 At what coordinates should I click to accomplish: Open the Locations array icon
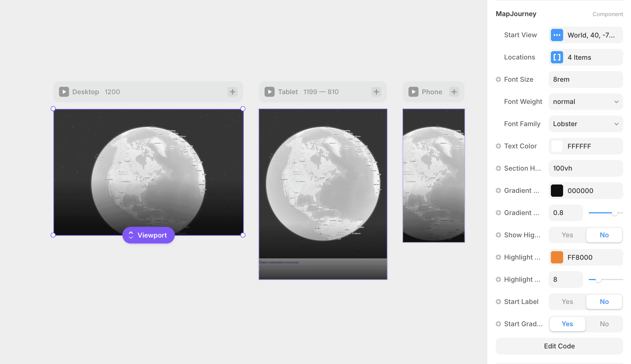[x=557, y=57]
